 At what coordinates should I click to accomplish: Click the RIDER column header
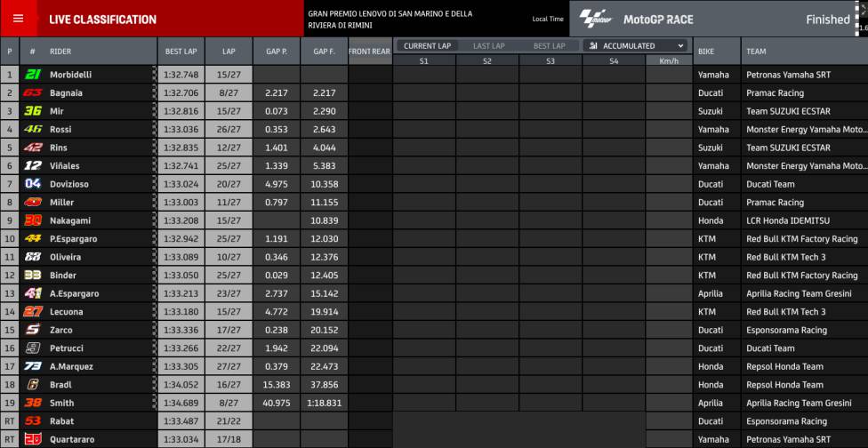[x=60, y=52]
